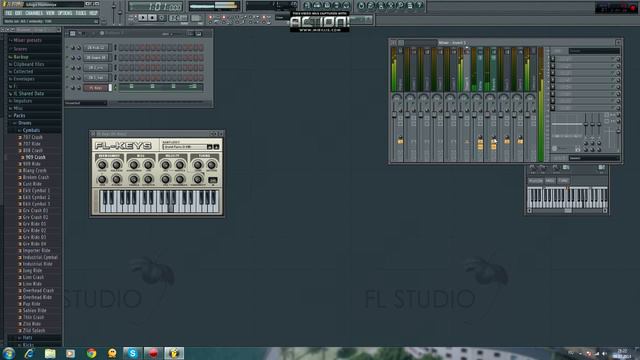Expand the Hats folder
640x360 pixels.
27,338
